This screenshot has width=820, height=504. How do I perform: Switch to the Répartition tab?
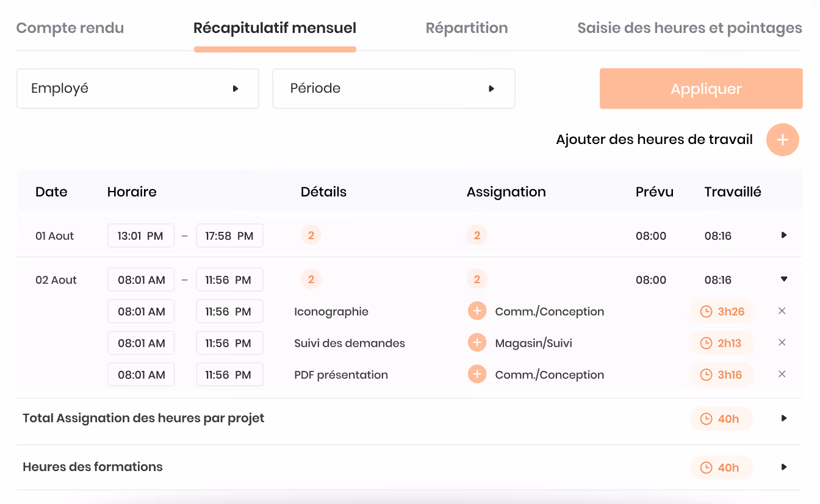(467, 28)
